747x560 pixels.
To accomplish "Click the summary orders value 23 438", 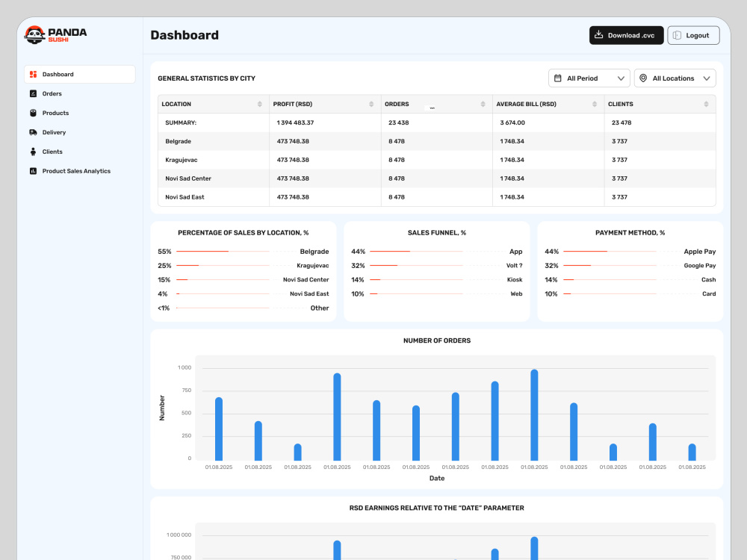I will 398,123.
